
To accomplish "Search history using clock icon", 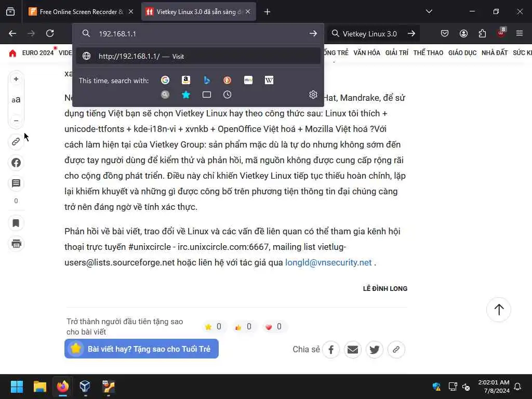I will tap(228, 95).
